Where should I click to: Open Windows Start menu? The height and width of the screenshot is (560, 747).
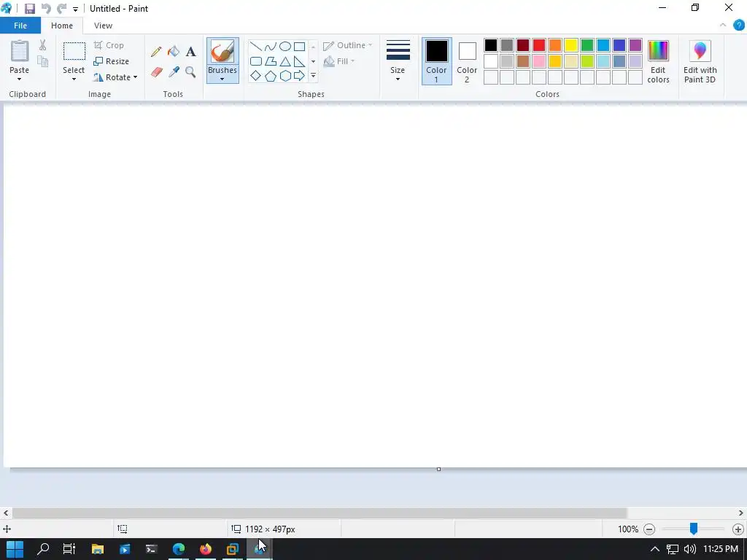[x=15, y=549]
